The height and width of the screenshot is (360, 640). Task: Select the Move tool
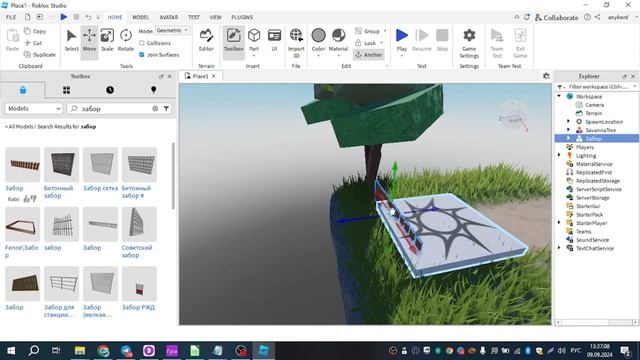coord(89,40)
